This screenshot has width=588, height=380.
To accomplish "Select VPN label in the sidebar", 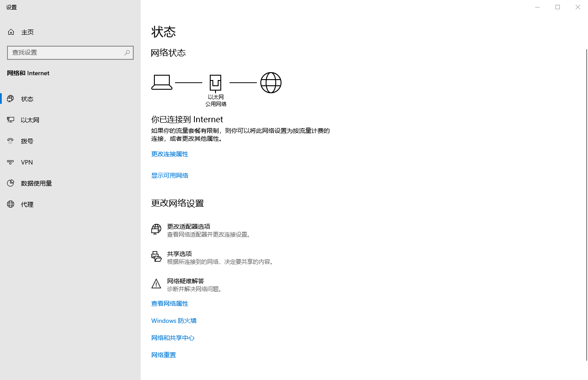I will click(27, 162).
